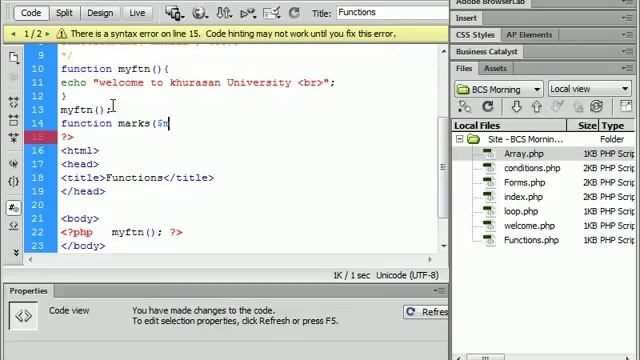Click the Array.php file icon

[488, 154]
